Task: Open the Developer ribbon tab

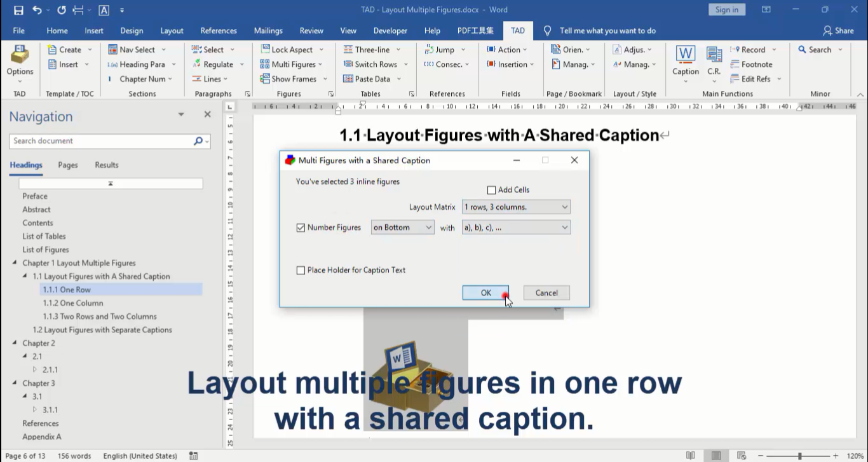Action: pos(390,31)
